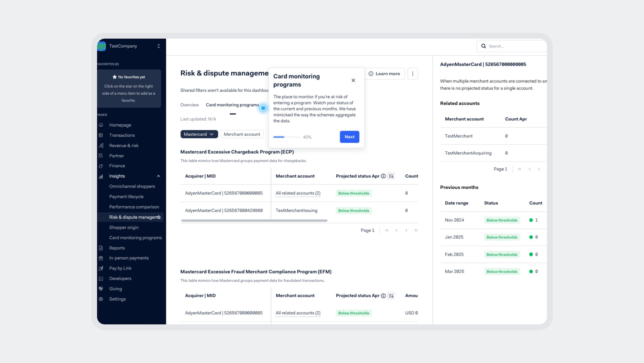The image size is (644, 363).
Task: Click TestMerchant in Related accounts
Action: click(459, 136)
